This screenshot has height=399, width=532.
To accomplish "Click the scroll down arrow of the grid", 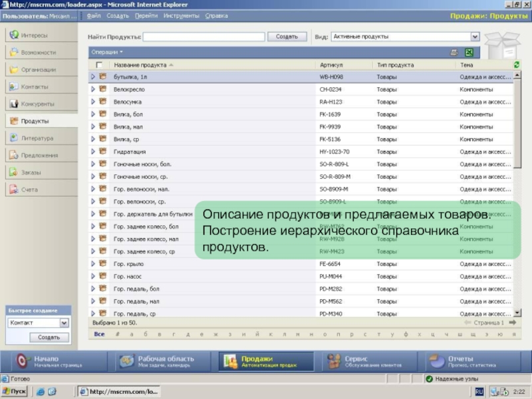I will click(x=517, y=313).
